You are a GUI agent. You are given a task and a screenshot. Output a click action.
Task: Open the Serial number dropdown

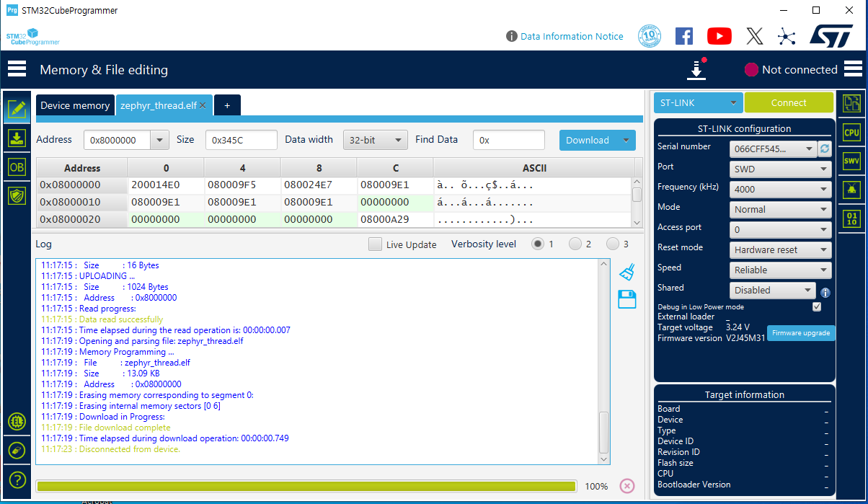[773, 149]
